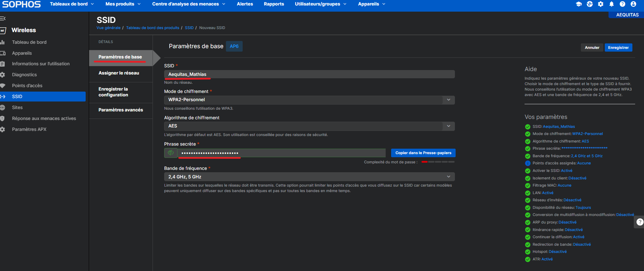Viewport: 644px width, 271px height.
Task: Click the Toujours value under Disponibilité du réseau
Action: [x=583, y=208]
